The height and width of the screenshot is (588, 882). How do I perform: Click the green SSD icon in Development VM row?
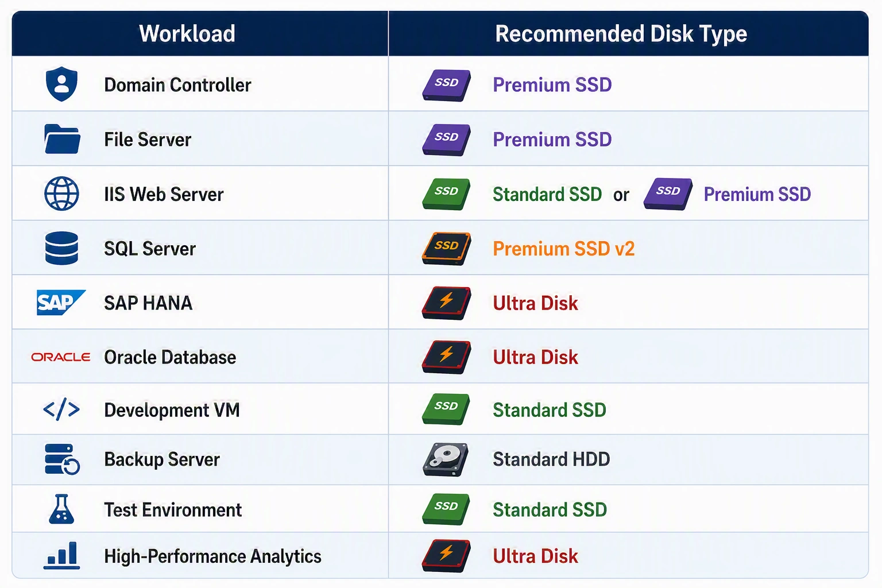[x=446, y=409]
